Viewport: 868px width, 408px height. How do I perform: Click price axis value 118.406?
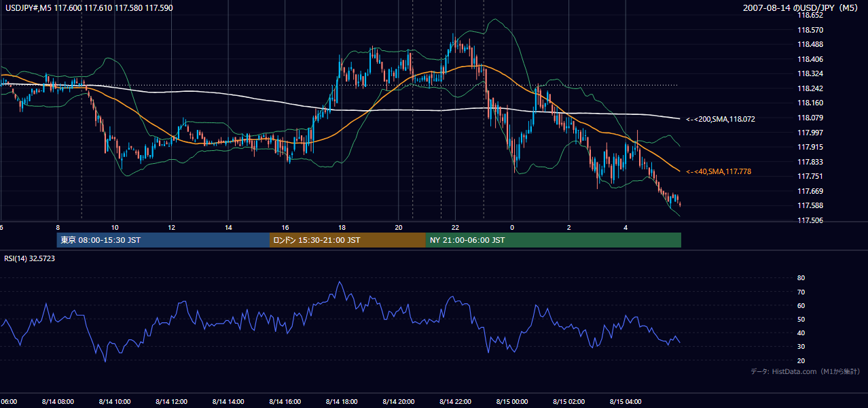(x=810, y=59)
